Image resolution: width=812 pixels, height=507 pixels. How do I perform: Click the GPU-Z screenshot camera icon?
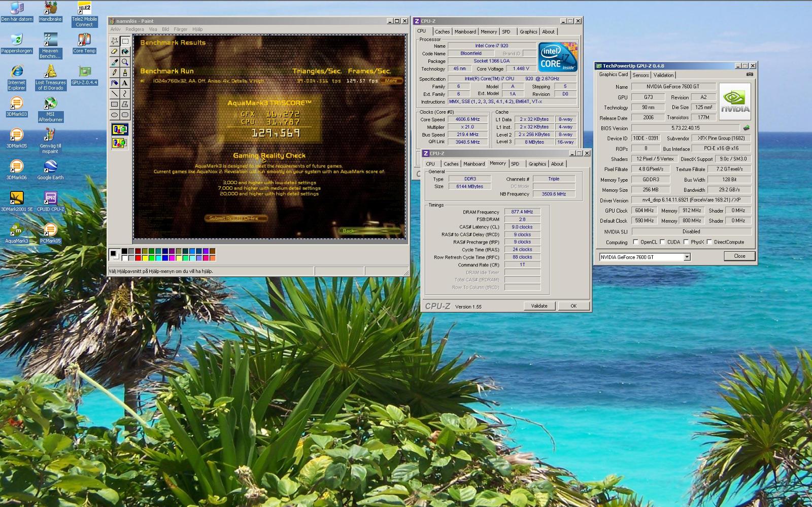click(750, 75)
